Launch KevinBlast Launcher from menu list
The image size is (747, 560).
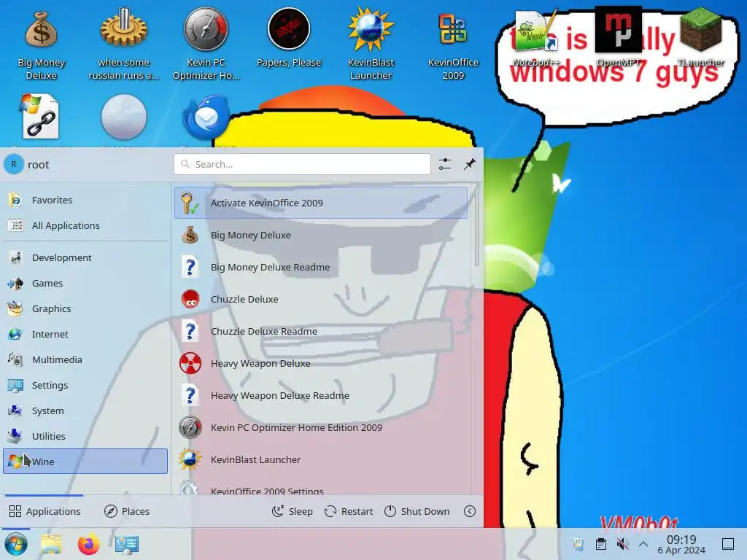click(321, 460)
